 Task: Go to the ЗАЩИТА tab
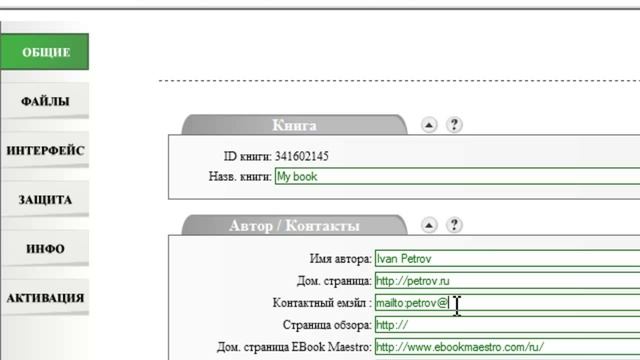(44, 200)
